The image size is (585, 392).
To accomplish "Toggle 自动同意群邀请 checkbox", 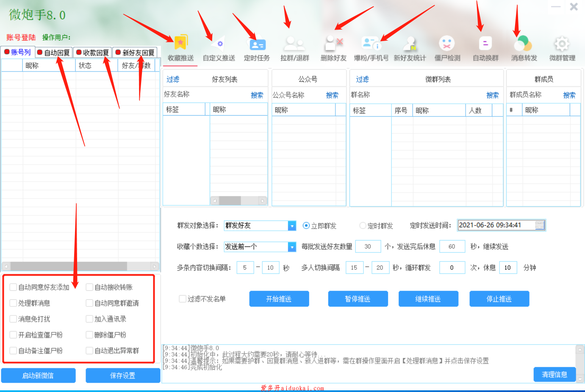I will coord(89,303).
